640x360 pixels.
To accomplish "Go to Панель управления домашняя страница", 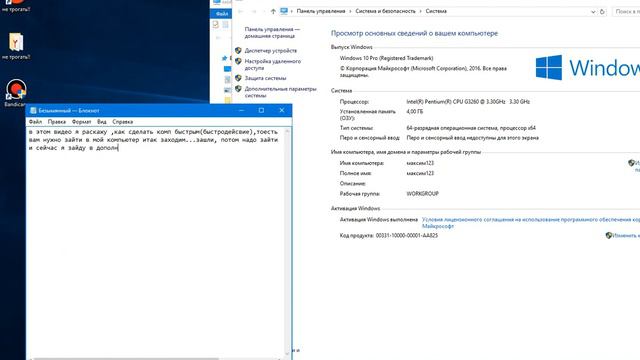I will click(272, 33).
